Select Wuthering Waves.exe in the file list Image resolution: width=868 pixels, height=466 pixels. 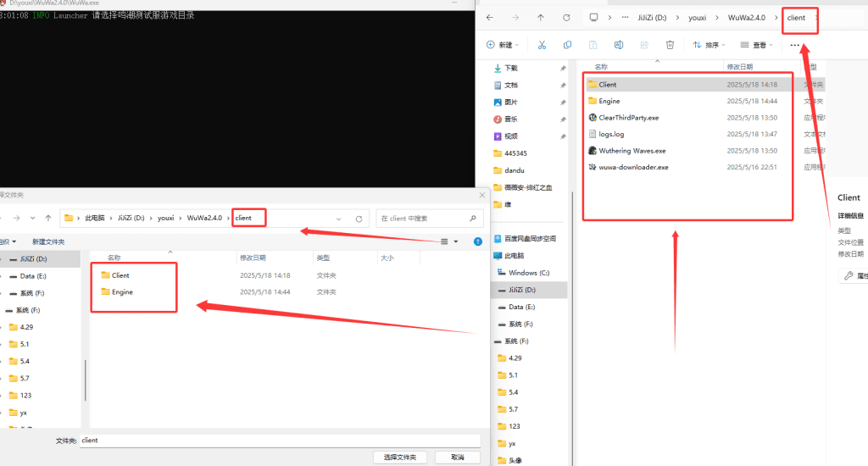point(632,151)
